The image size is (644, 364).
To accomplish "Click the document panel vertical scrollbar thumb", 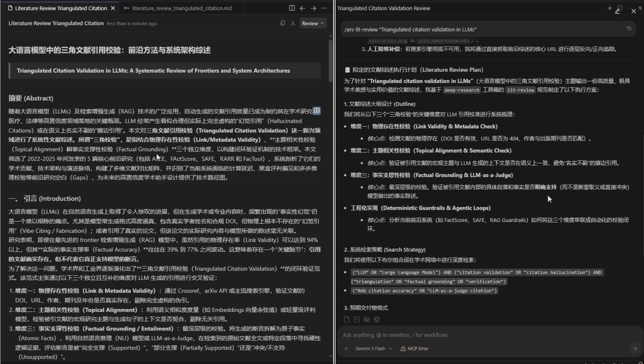I will point(331,62).
